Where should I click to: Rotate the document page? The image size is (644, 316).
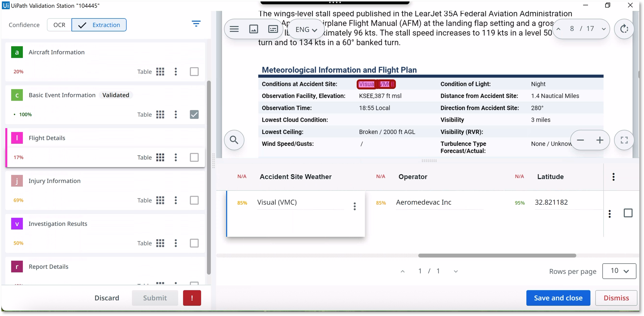(624, 29)
